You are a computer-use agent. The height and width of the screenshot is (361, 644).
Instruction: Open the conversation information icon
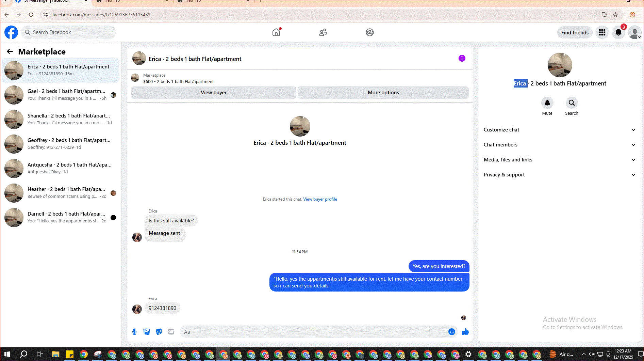tap(462, 58)
